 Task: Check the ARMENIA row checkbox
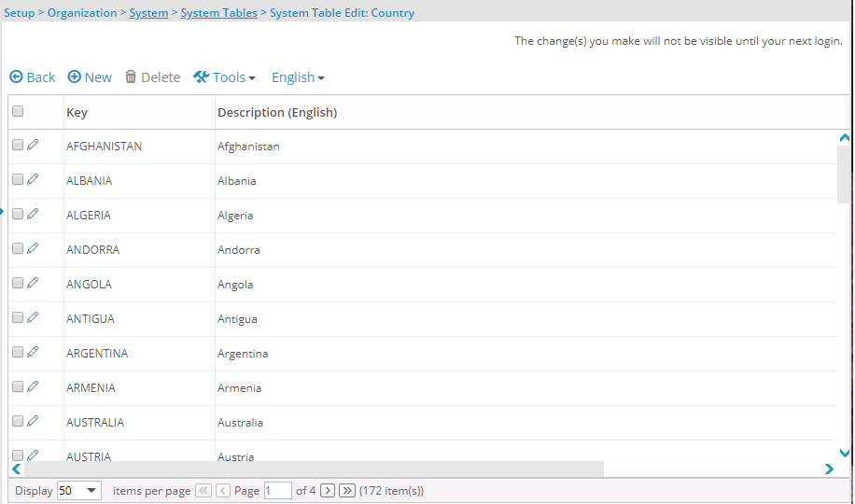coord(18,386)
